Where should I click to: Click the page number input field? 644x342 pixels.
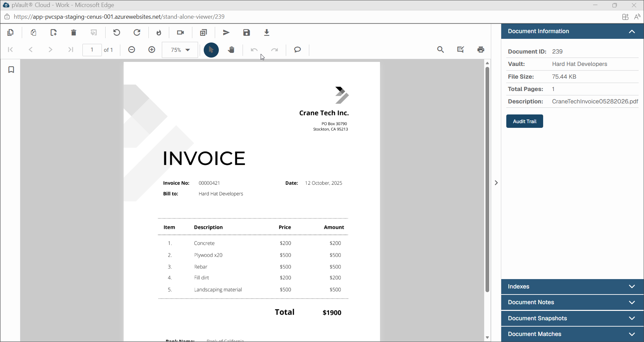tap(92, 50)
